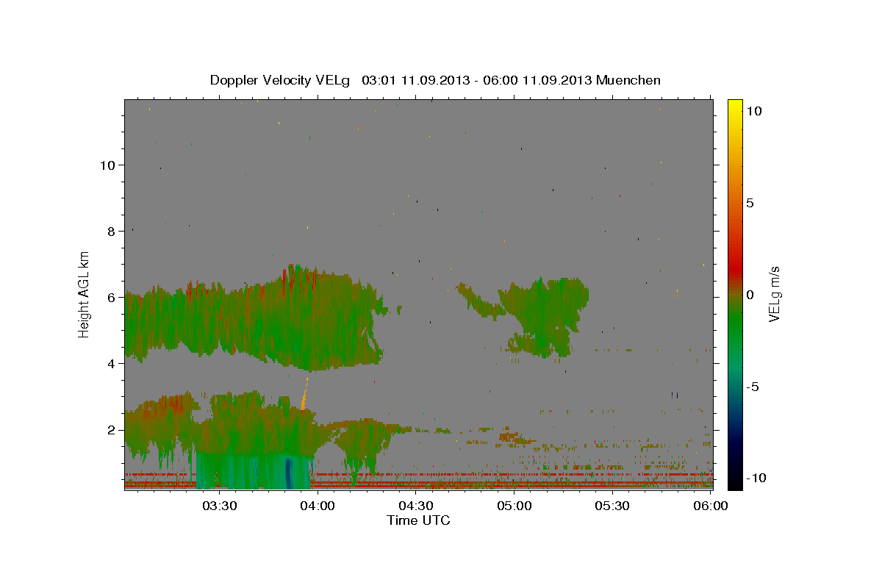Click the 03:30 time tick label
Screen dimensions: 882x588
coord(219,506)
